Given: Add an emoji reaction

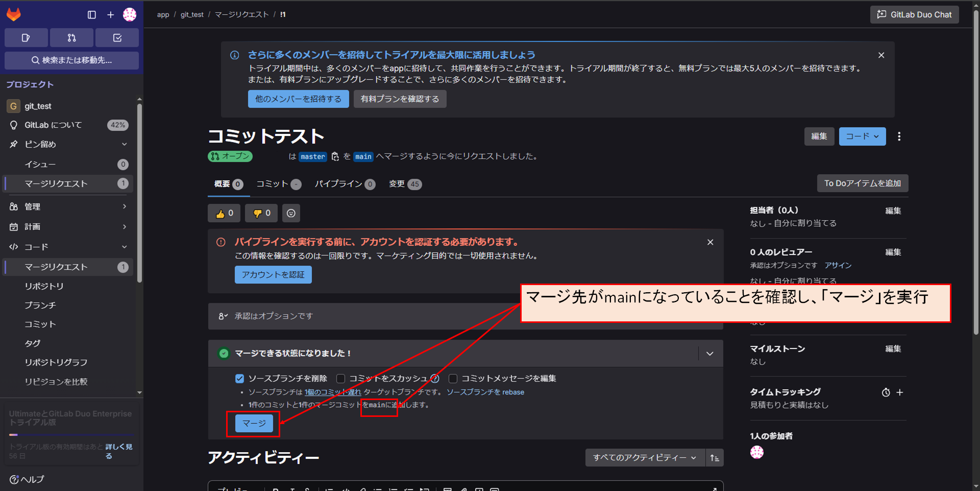Looking at the screenshot, I should 291,214.
